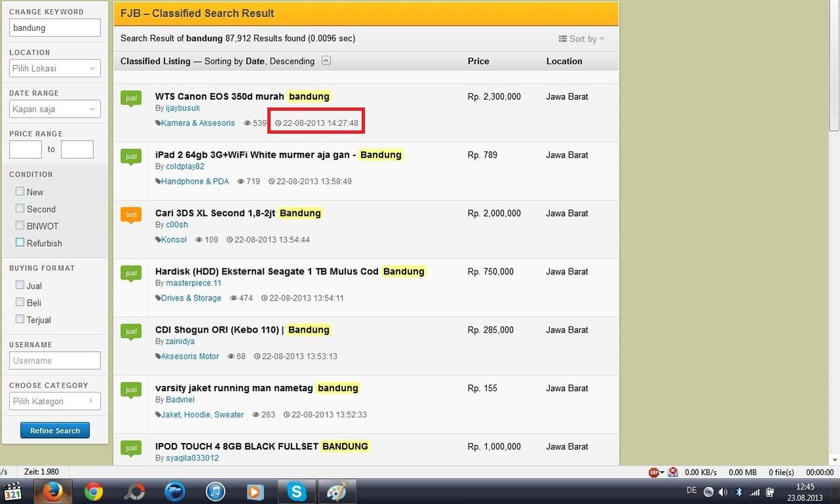Click the jual badge for IPOD TOUCH 4 listing
The width and height of the screenshot is (840, 504).
tap(131, 449)
